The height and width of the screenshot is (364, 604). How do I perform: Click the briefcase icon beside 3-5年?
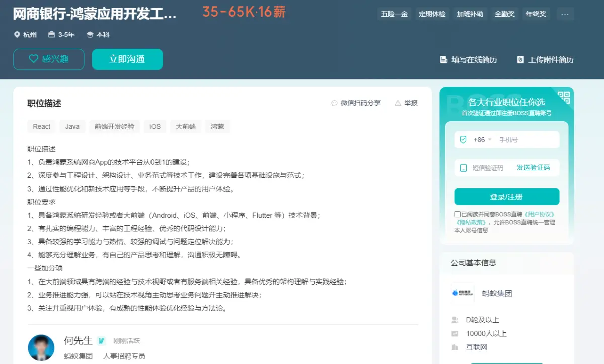click(51, 35)
